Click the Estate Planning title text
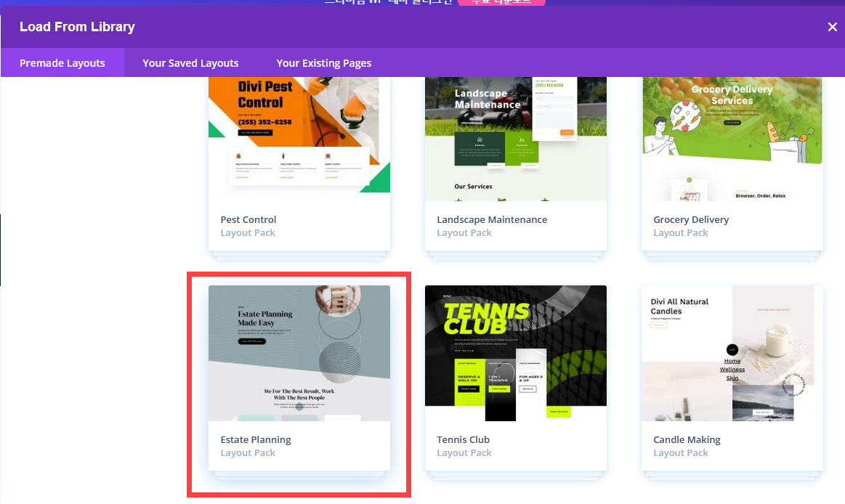Screen dimensions: 845x504 256,440
